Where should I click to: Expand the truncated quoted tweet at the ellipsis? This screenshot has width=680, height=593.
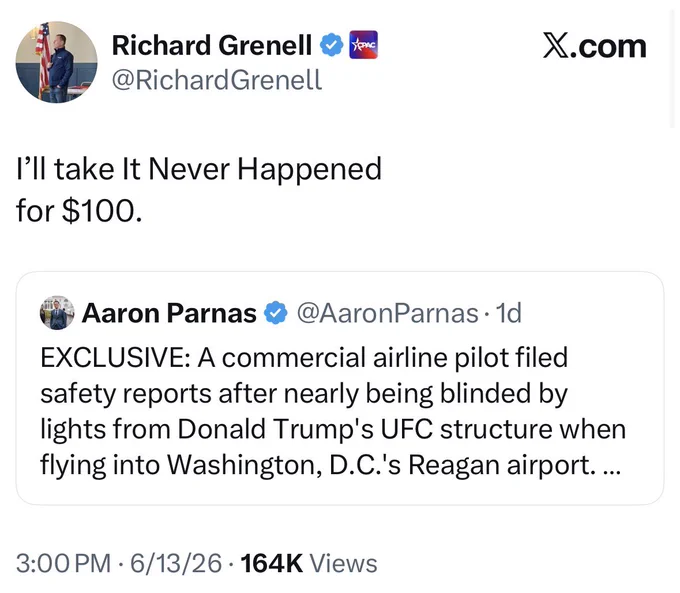pos(612,467)
